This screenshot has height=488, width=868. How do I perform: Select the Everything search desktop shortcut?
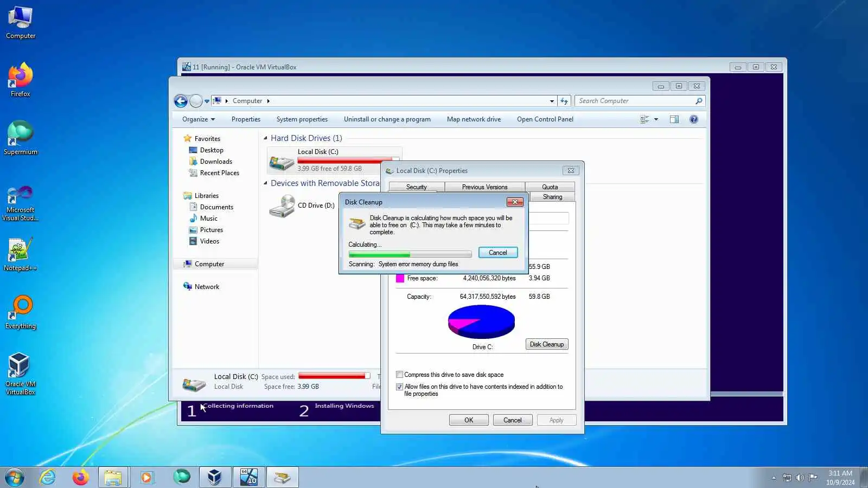(x=21, y=312)
